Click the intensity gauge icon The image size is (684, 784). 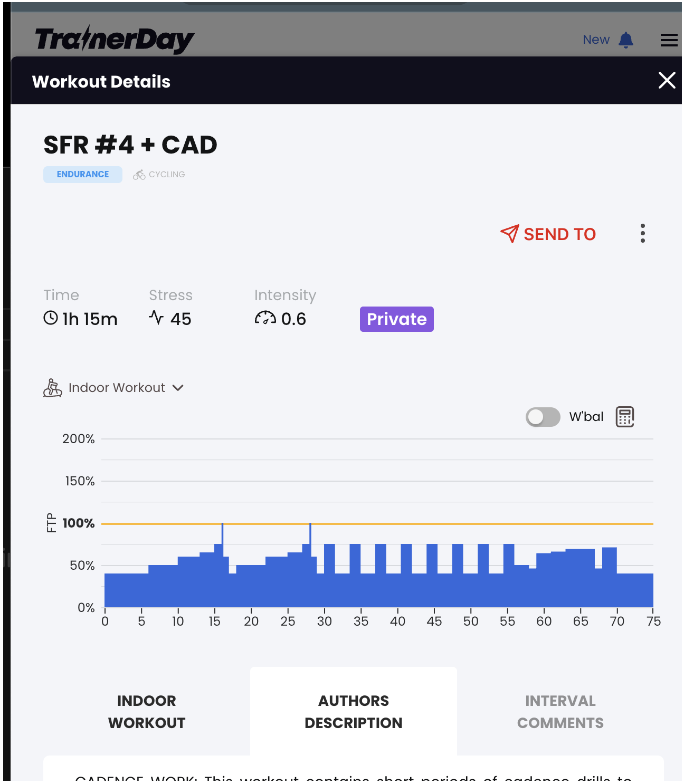[x=265, y=318]
